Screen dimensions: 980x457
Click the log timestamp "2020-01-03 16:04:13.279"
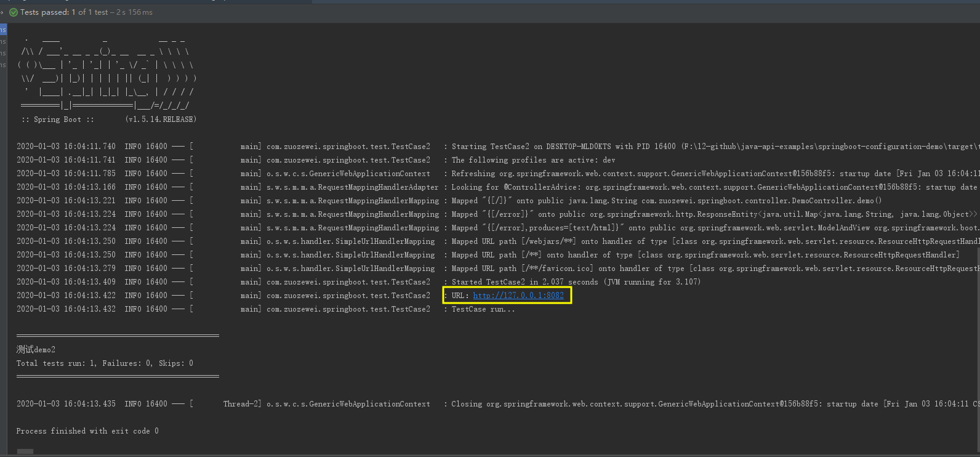pyautogui.click(x=66, y=269)
